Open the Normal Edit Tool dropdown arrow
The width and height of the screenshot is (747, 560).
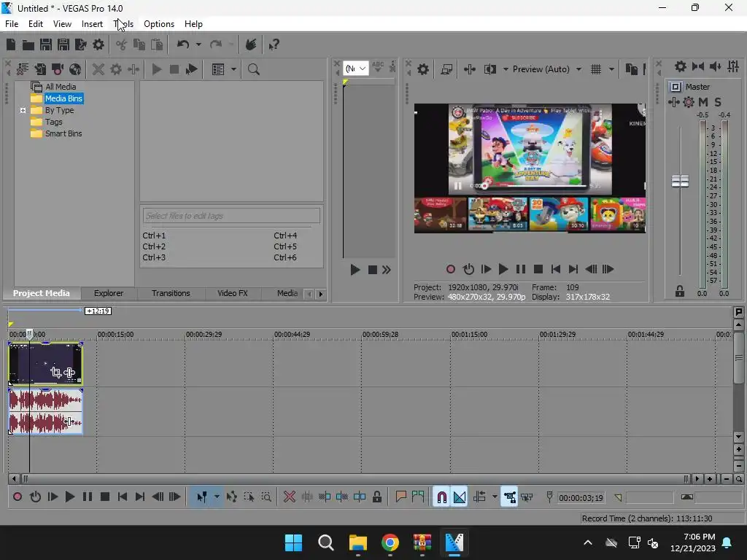(x=217, y=497)
